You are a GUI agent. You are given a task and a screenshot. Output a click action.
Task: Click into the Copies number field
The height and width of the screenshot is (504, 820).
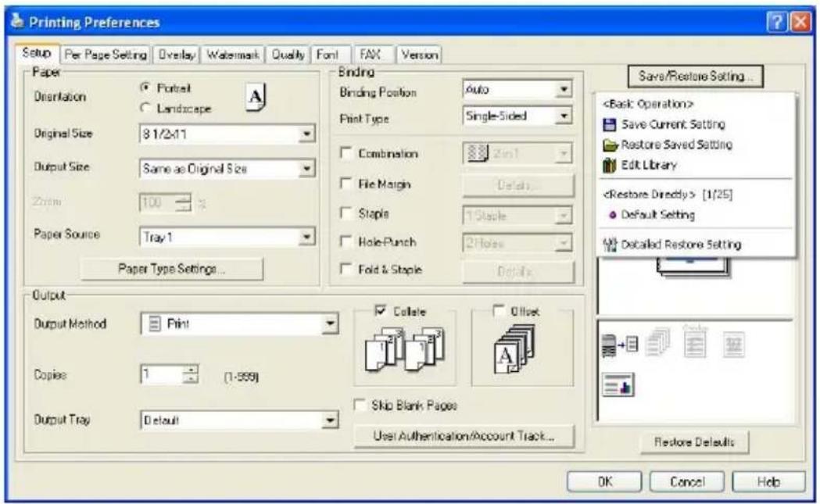click(x=162, y=374)
